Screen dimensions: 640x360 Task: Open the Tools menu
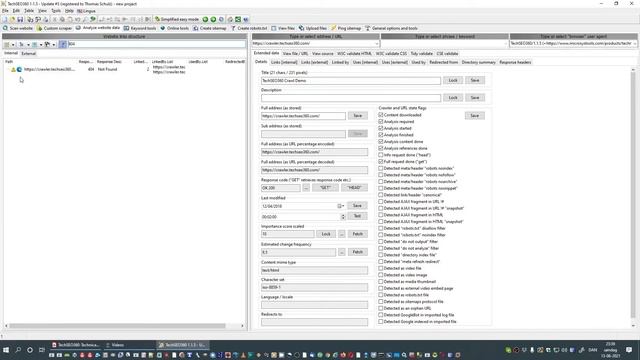(56, 11)
